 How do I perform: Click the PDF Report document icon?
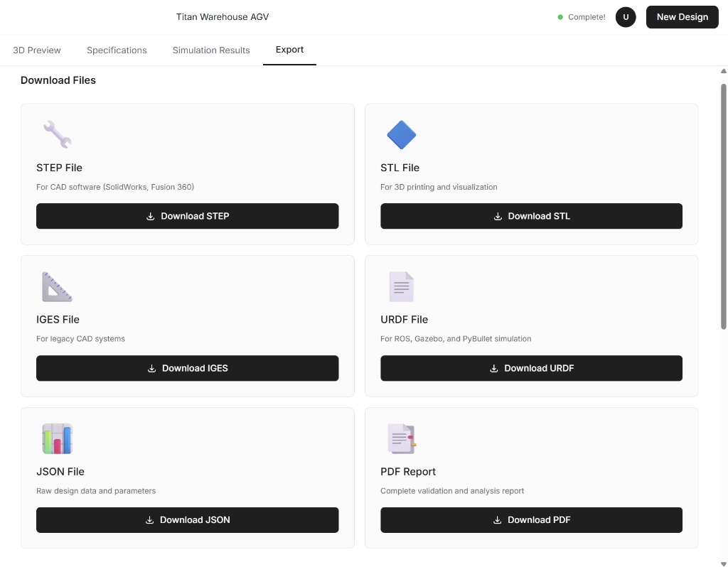pyautogui.click(x=401, y=438)
